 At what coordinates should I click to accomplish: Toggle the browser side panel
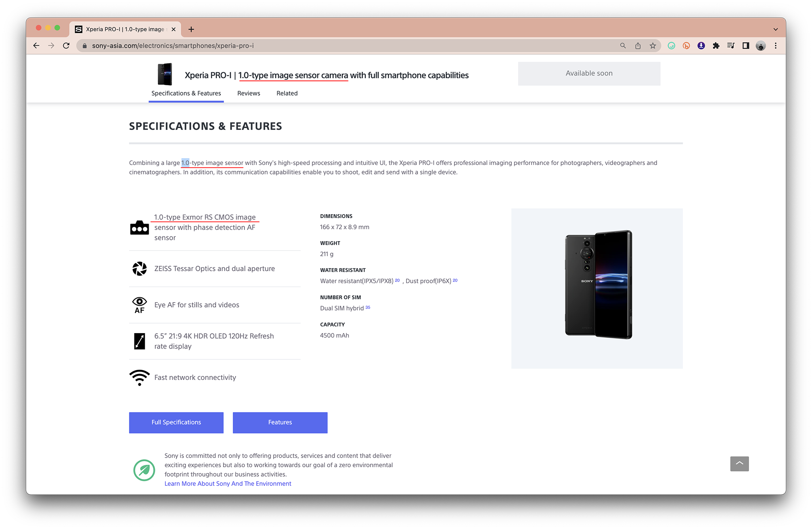point(746,46)
